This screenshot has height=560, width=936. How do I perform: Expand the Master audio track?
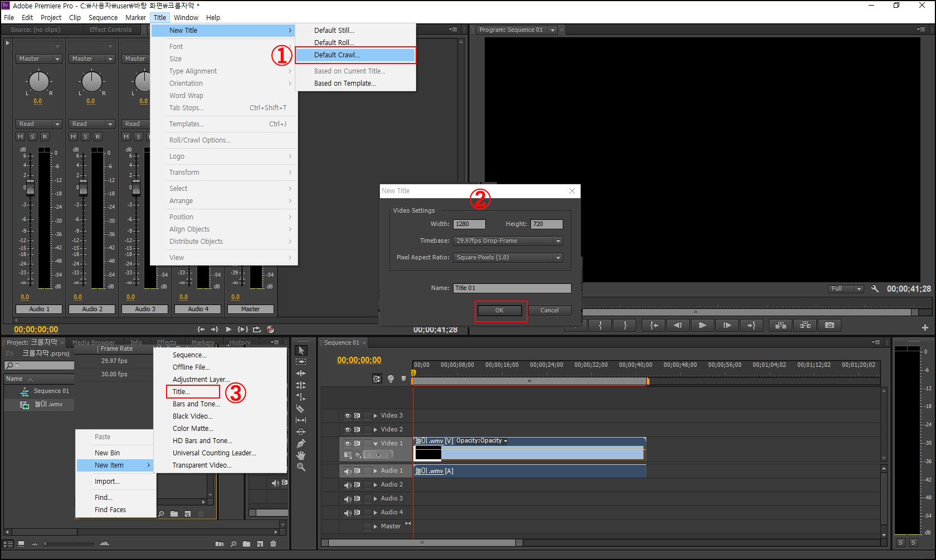(376, 526)
